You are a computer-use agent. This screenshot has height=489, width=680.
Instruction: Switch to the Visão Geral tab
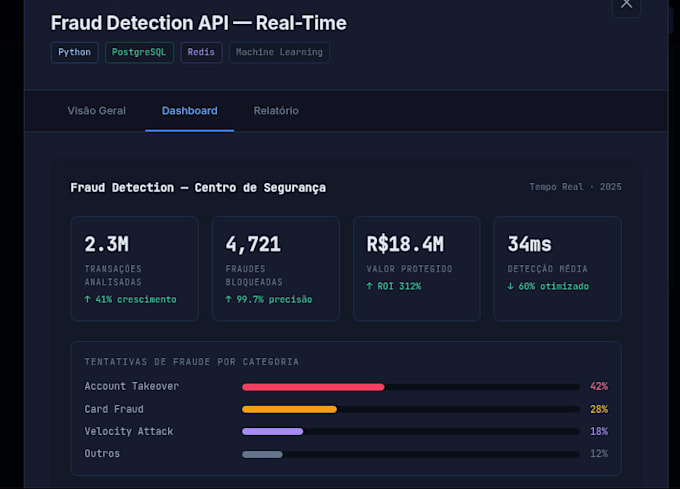[96, 111]
